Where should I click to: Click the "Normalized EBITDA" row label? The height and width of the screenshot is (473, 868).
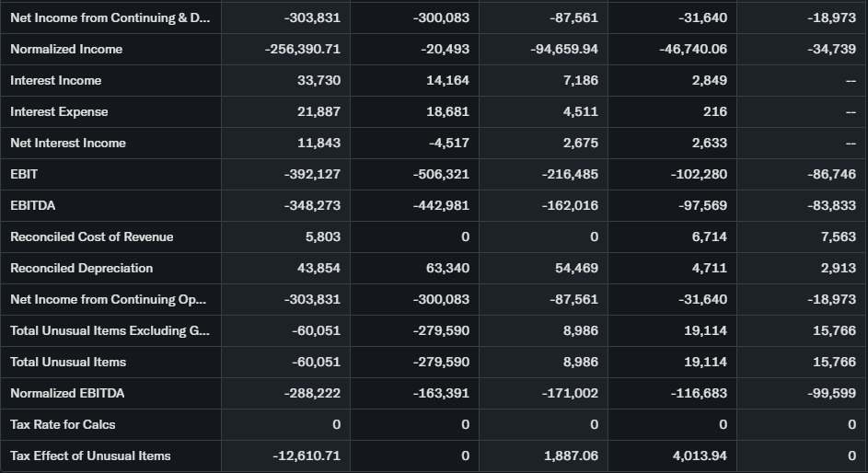pos(67,393)
